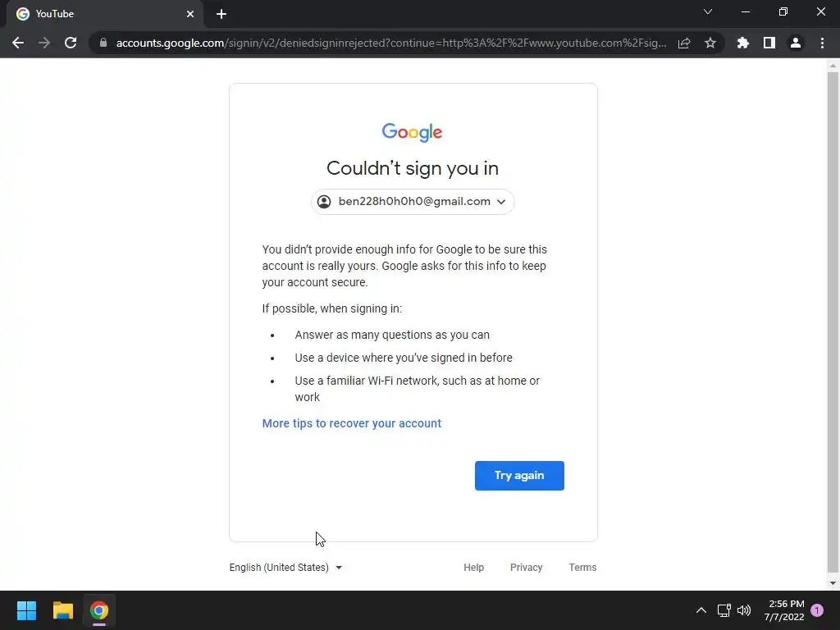Show hidden system tray icons
The image size is (840, 630).
tap(701, 610)
